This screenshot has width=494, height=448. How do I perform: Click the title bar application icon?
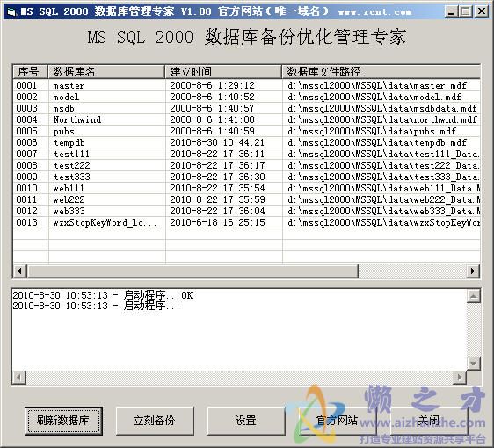pos(11,12)
